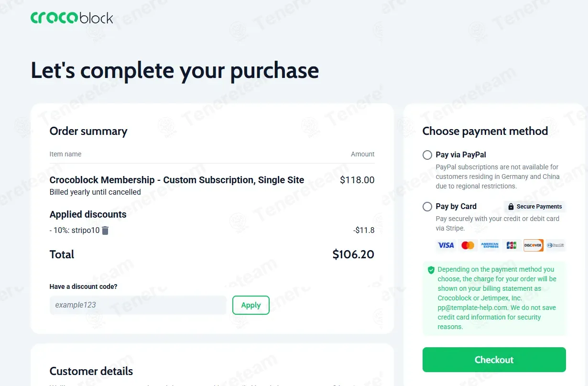The image size is (588, 386).
Task: Select the Pay via PayPal option
Action: (427, 155)
